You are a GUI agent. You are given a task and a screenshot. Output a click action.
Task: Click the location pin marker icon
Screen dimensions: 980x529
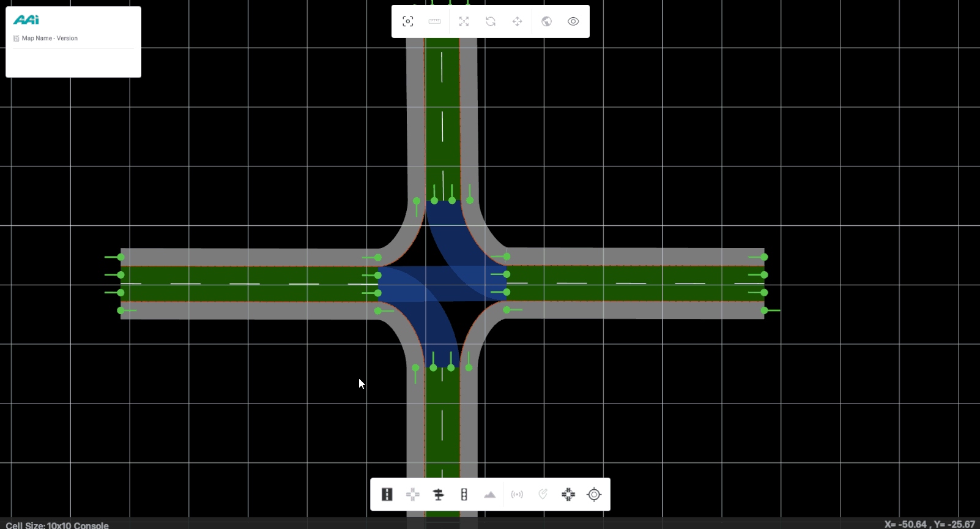point(543,495)
